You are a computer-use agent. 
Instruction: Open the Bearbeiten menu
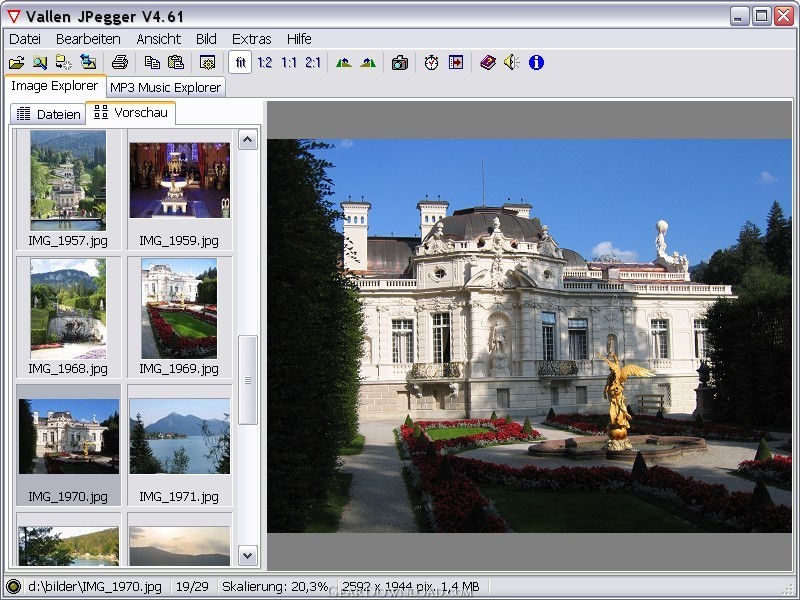coord(88,39)
